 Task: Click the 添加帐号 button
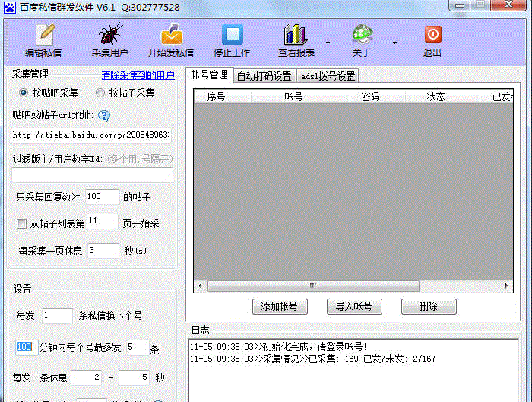(280, 307)
